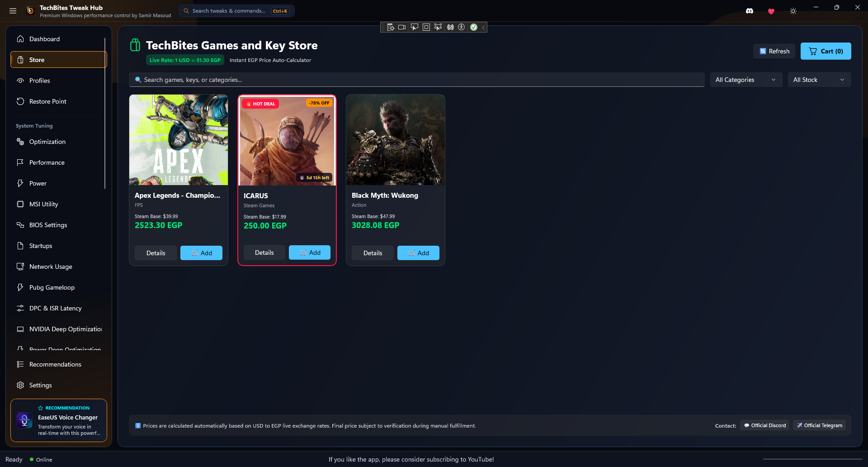Screen dimensions: 868x467
Task: Open the Profiles section
Action: coord(59,81)
